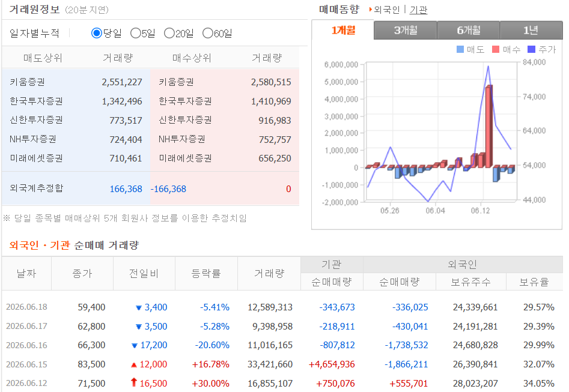Switch to the 1개월 chart tab
The width and height of the screenshot is (569, 392).
click(343, 30)
